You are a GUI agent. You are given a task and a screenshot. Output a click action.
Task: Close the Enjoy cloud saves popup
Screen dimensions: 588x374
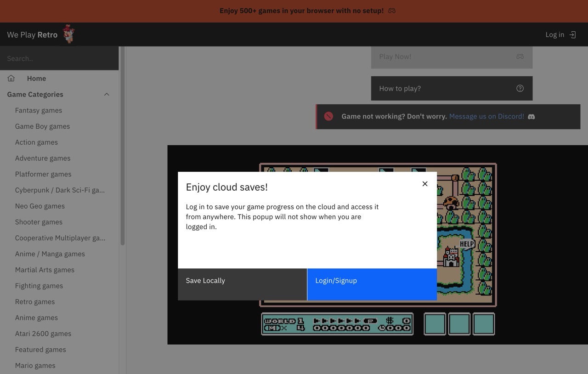(425, 184)
